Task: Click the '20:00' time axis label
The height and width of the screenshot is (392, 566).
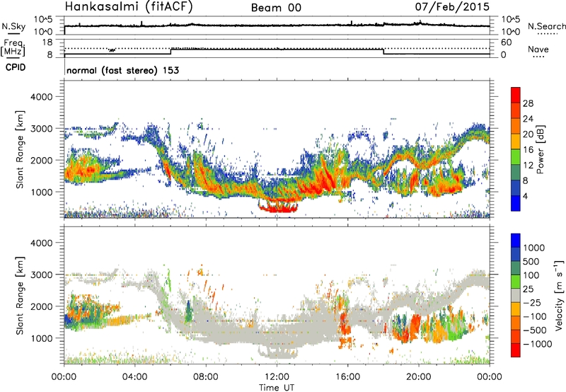Action: [419, 377]
